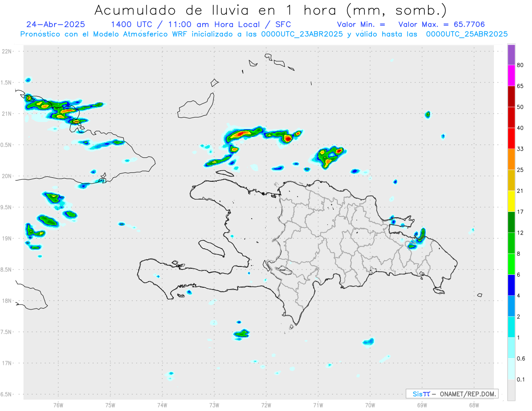Select the pale swatch between 0.1 and 0.6
Image resolution: width=532 pixels, height=411 pixels.
[x=511, y=368]
